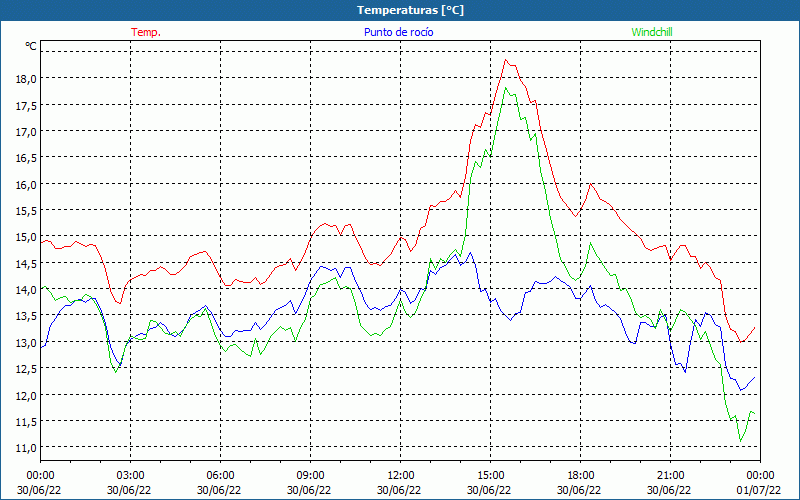The width and height of the screenshot is (800, 500).
Task: Click the 13,5 y-axis value
Action: (27, 316)
